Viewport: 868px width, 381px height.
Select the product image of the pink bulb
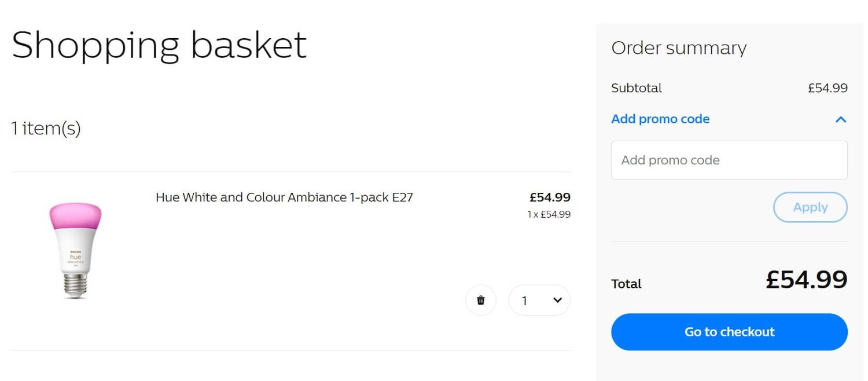coord(75,249)
